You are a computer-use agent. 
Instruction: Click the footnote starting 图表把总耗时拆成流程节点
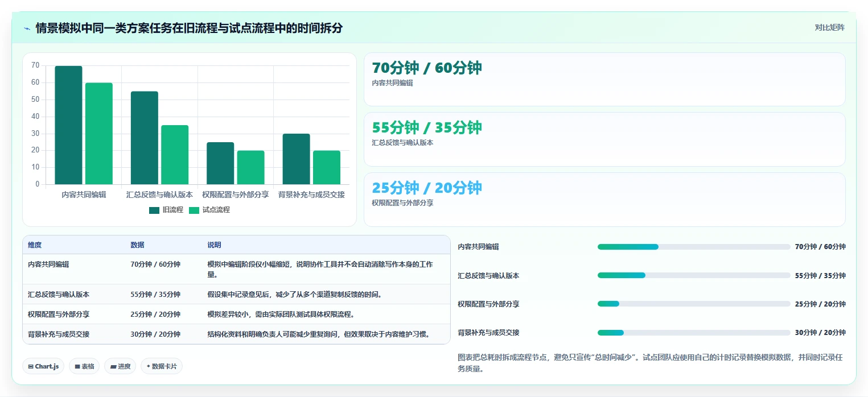(x=650, y=363)
